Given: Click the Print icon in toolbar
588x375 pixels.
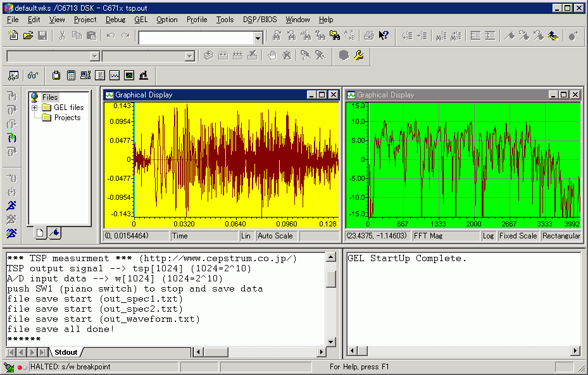Looking at the screenshot, I should click(369, 35).
